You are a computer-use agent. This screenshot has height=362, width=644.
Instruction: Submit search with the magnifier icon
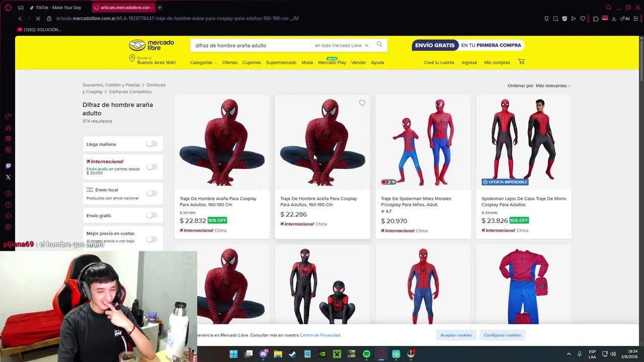(379, 45)
